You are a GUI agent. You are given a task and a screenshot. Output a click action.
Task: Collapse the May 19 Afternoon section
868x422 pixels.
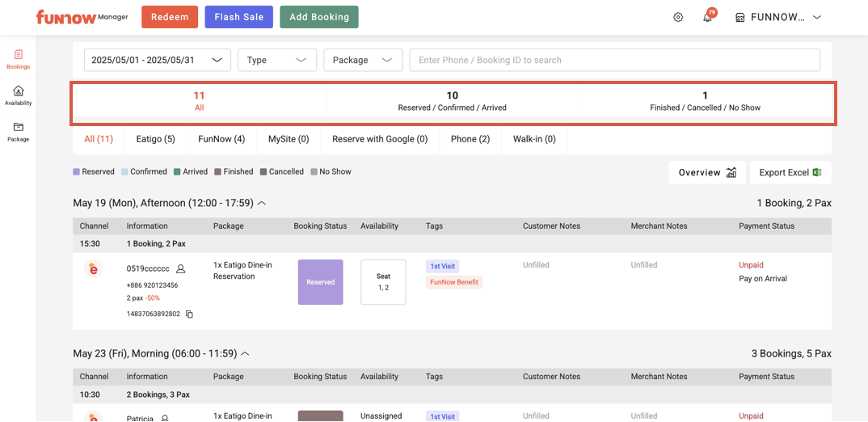tap(262, 204)
